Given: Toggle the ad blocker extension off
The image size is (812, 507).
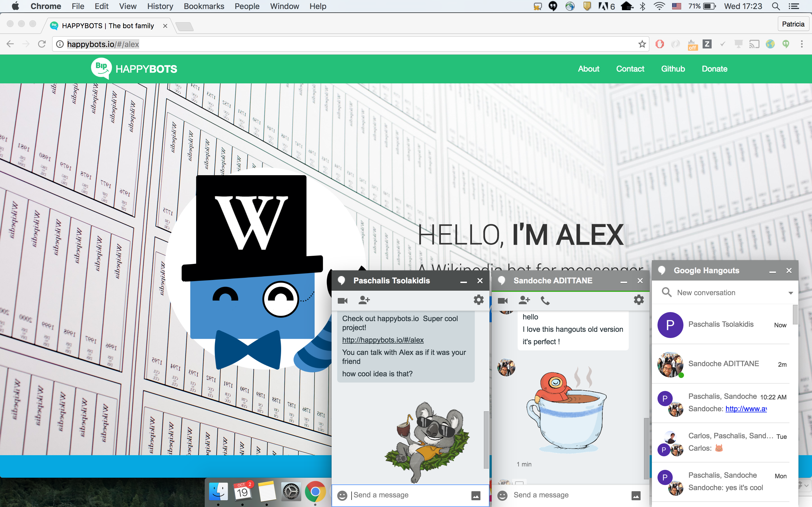Looking at the screenshot, I should point(660,44).
